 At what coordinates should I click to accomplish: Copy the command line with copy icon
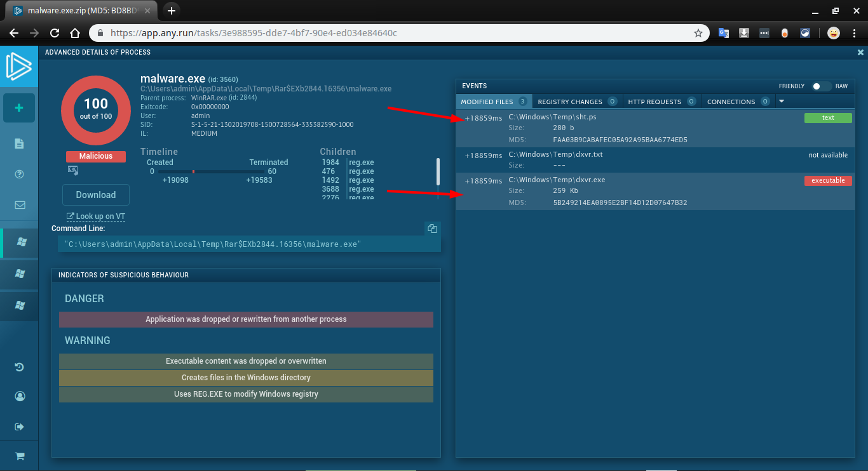click(432, 229)
